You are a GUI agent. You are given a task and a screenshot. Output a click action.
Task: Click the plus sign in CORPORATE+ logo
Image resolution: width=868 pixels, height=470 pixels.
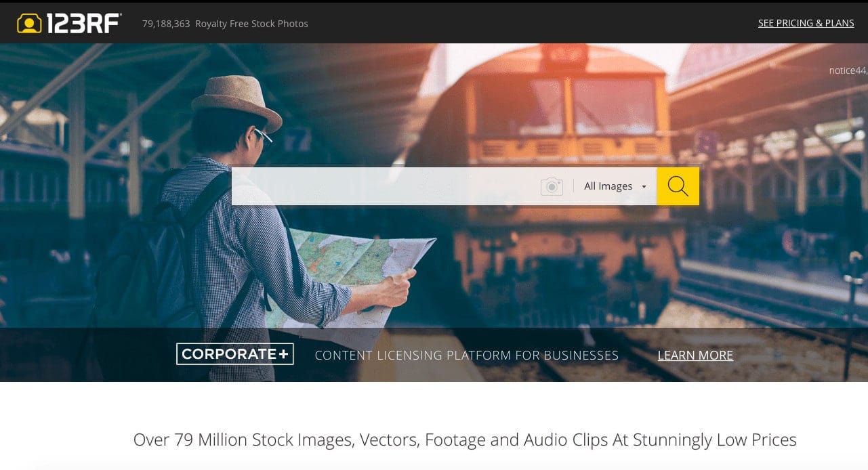pyautogui.click(x=283, y=354)
